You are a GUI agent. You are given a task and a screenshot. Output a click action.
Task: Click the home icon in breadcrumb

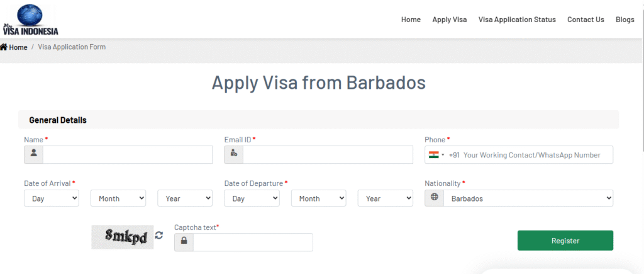click(4, 47)
